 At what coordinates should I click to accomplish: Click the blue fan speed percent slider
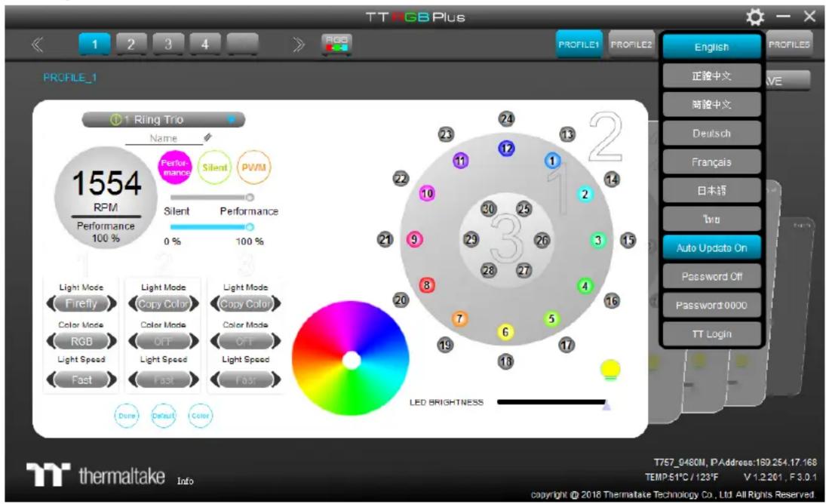click(x=212, y=227)
